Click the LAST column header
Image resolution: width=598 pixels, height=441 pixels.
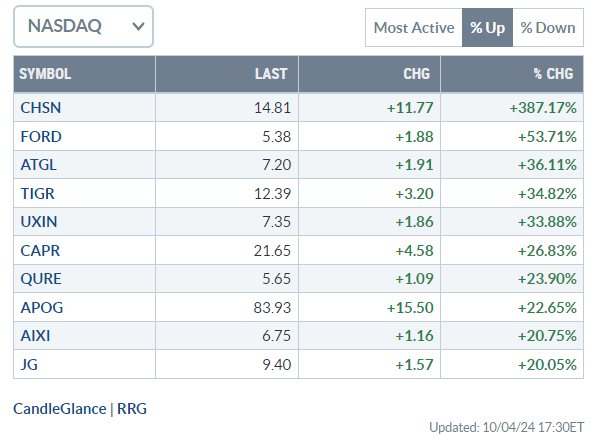click(x=227, y=74)
